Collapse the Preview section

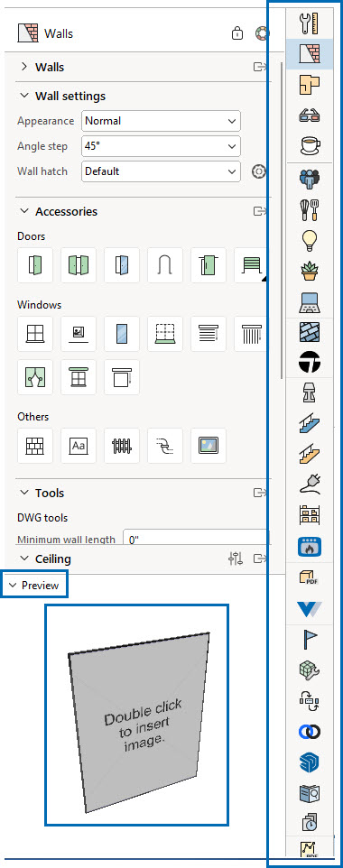tap(14, 585)
